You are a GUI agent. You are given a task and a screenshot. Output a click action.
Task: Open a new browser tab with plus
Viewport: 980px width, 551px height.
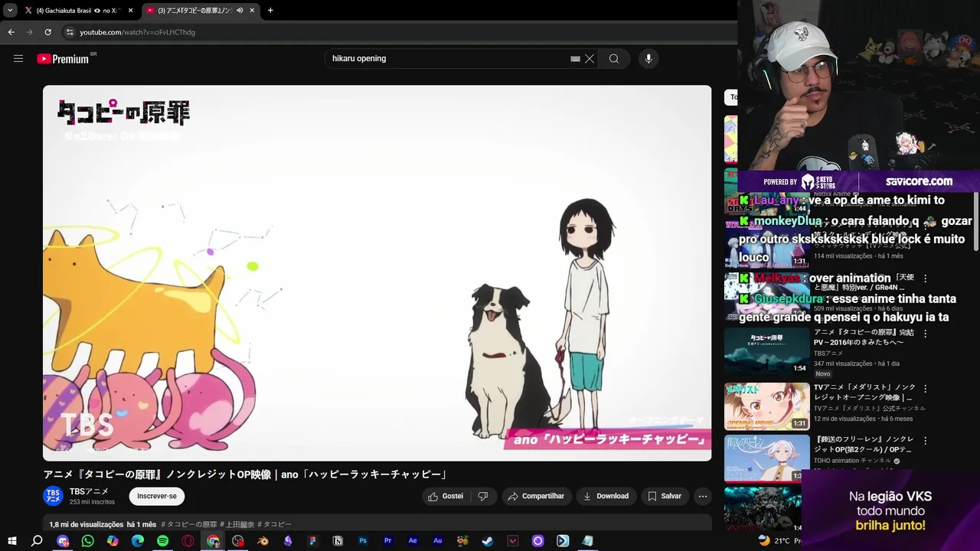coord(270,11)
